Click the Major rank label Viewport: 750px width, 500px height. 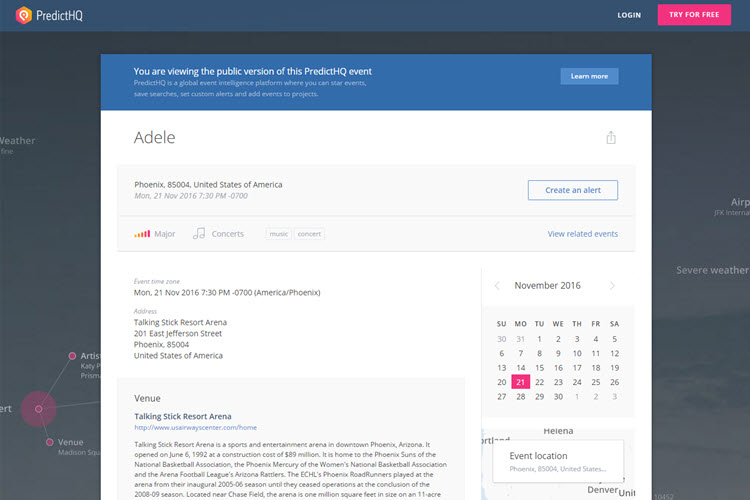[x=165, y=234]
